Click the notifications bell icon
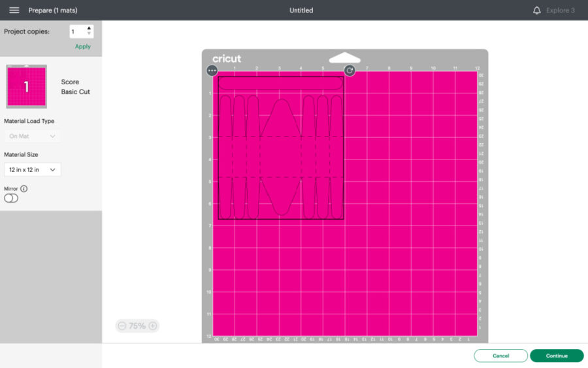Screen dimensions: 588x368 [537, 10]
